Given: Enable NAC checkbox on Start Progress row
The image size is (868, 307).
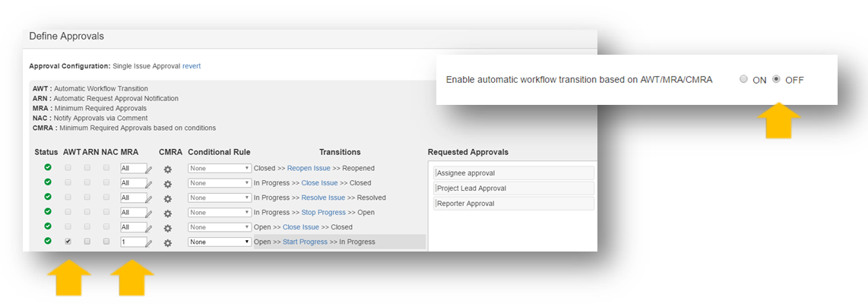Looking at the screenshot, I should pyautogui.click(x=106, y=242).
